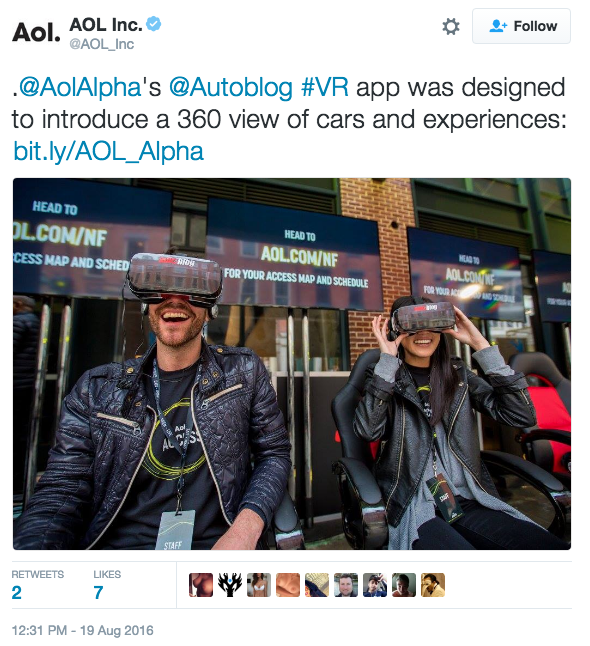Click the last liker avatar

tap(433, 585)
